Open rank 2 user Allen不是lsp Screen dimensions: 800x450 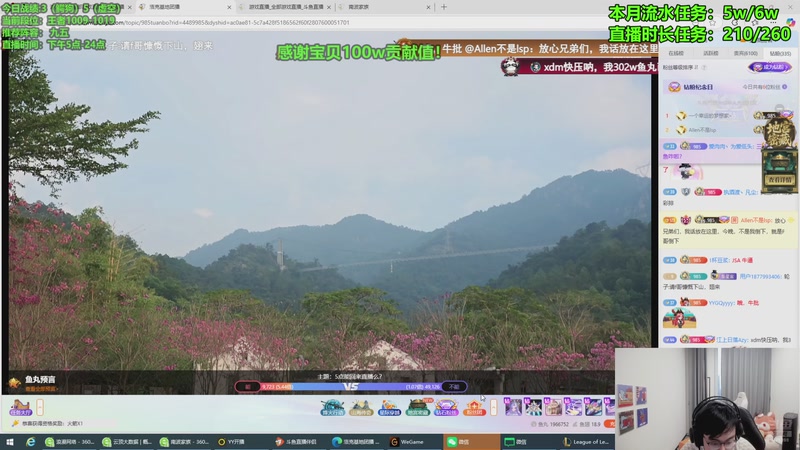[x=702, y=130]
